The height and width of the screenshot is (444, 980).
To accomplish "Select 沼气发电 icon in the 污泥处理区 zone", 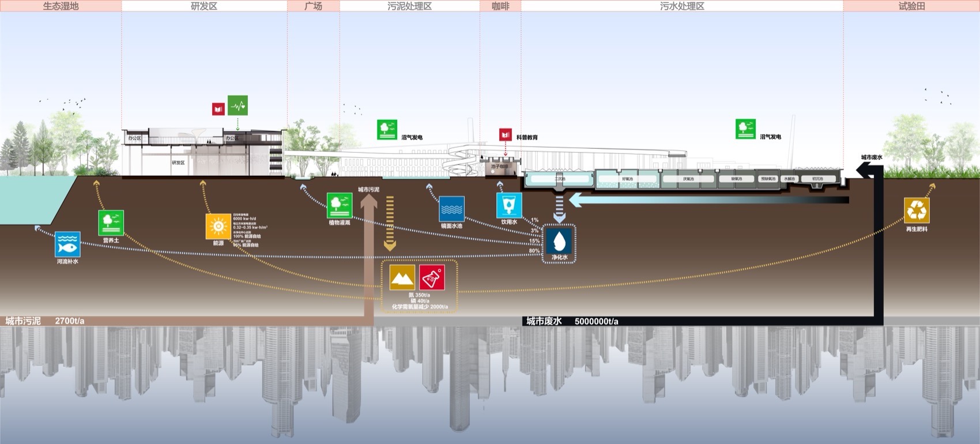I will point(387,129).
